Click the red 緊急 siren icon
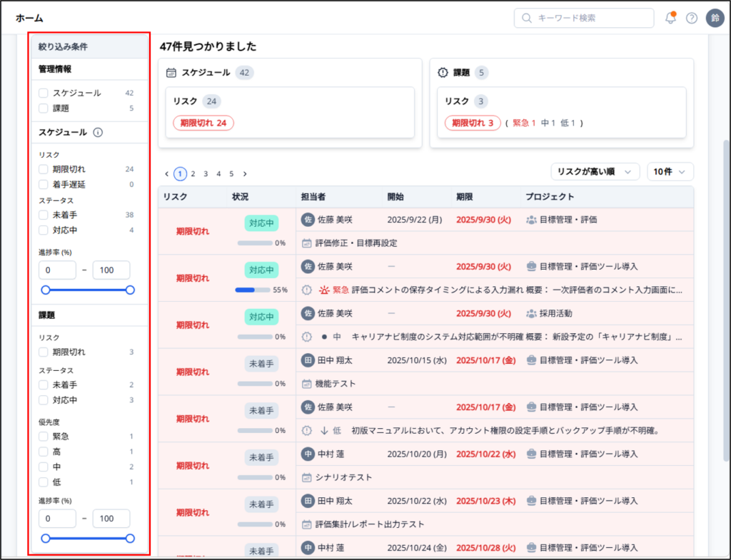 [323, 290]
